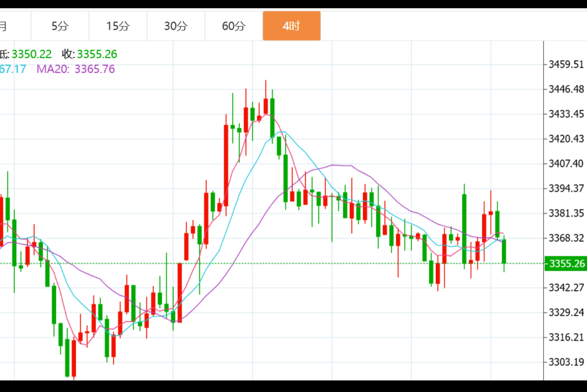The image size is (587, 392).
Task: Switch to the 15分 timeframe tab
Action: click(118, 26)
